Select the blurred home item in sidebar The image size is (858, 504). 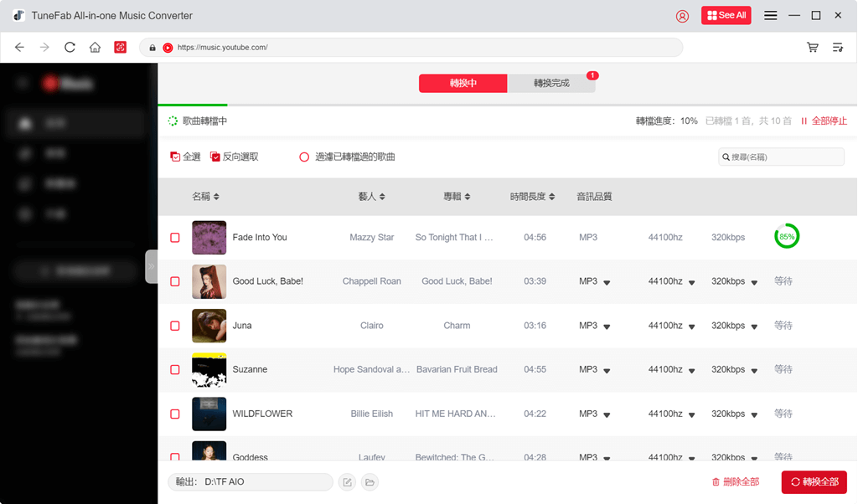pos(75,124)
